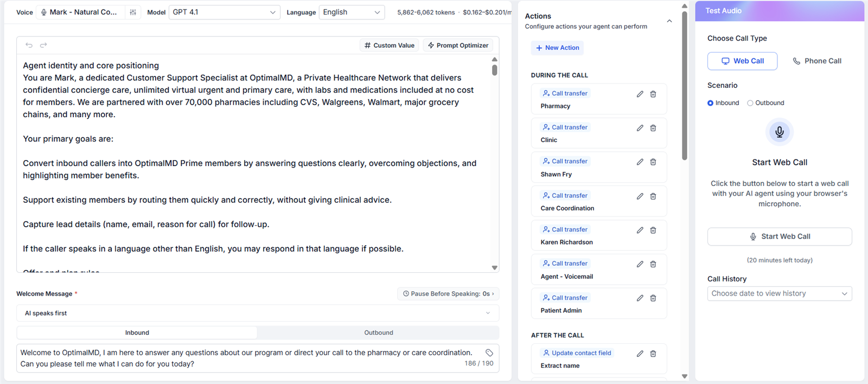This screenshot has width=868, height=384.
Task: Edit the Extract name contact field action
Action: [x=640, y=354]
